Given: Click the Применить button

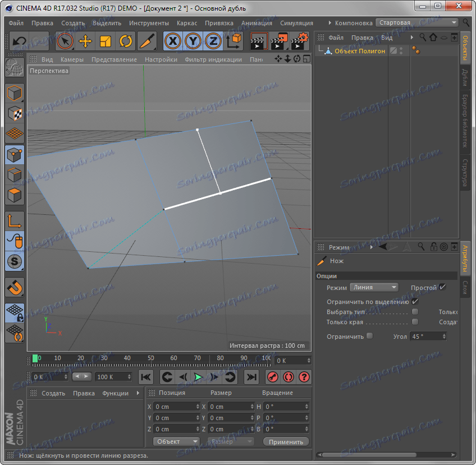Looking at the screenshot, I should click(x=286, y=442).
